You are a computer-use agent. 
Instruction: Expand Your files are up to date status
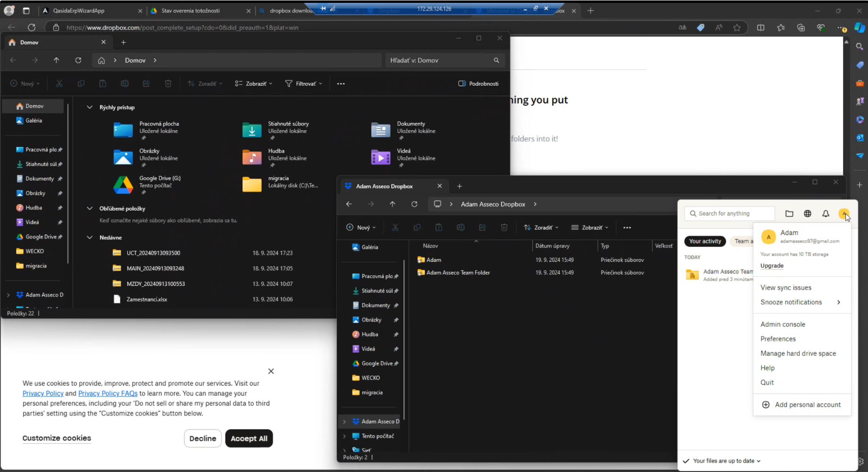point(722,461)
